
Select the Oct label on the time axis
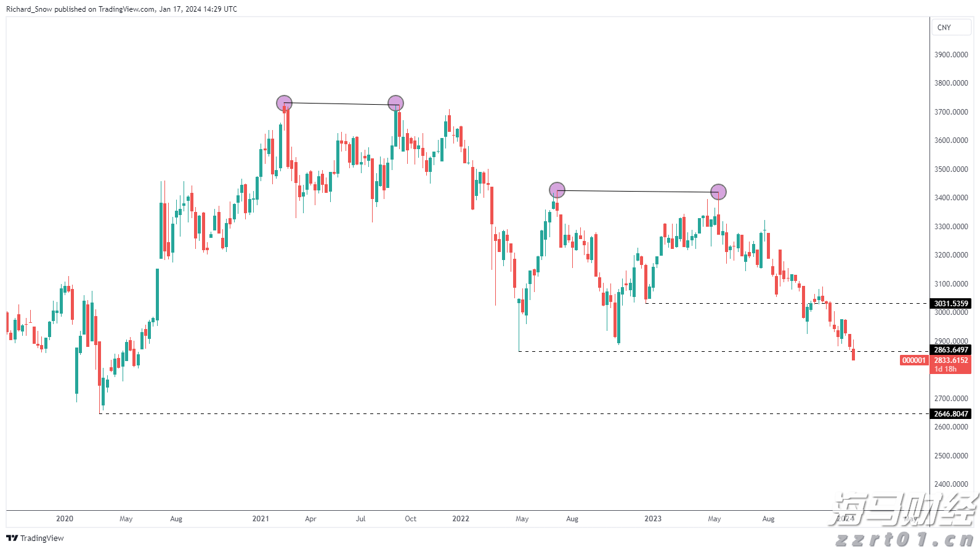click(411, 519)
